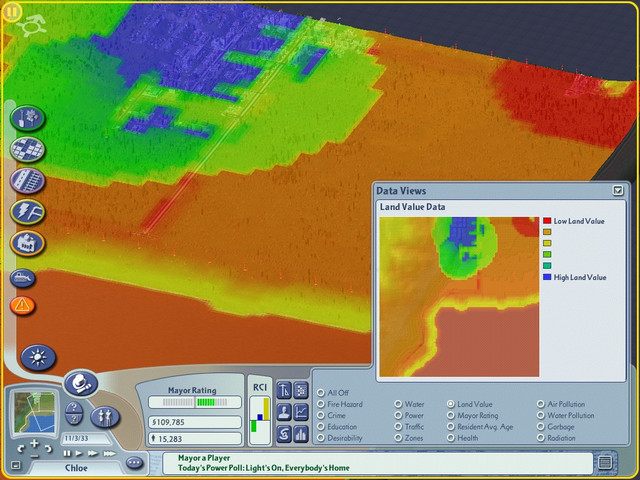Viewport: 640px width, 480px height.
Task: Click the city funds $109,785 field
Action: (x=195, y=422)
